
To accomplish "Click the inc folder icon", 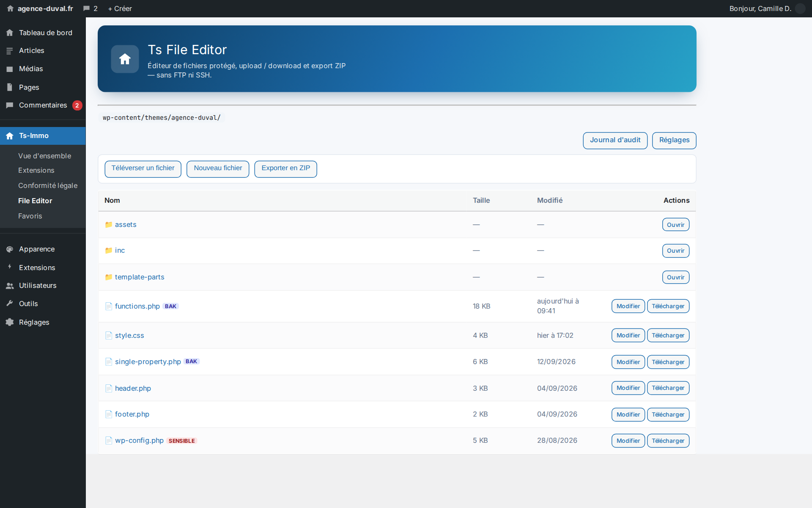I will [x=109, y=250].
